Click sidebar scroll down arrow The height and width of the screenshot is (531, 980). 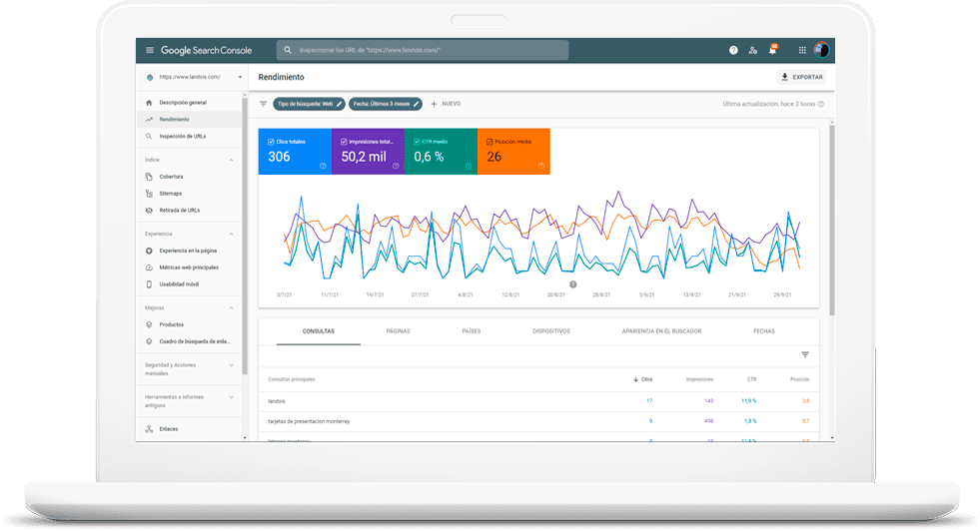click(x=245, y=438)
